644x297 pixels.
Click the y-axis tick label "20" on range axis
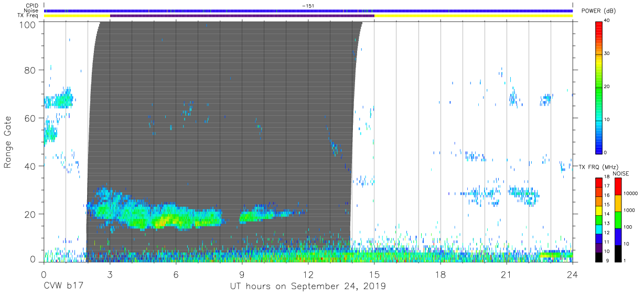(x=30, y=214)
